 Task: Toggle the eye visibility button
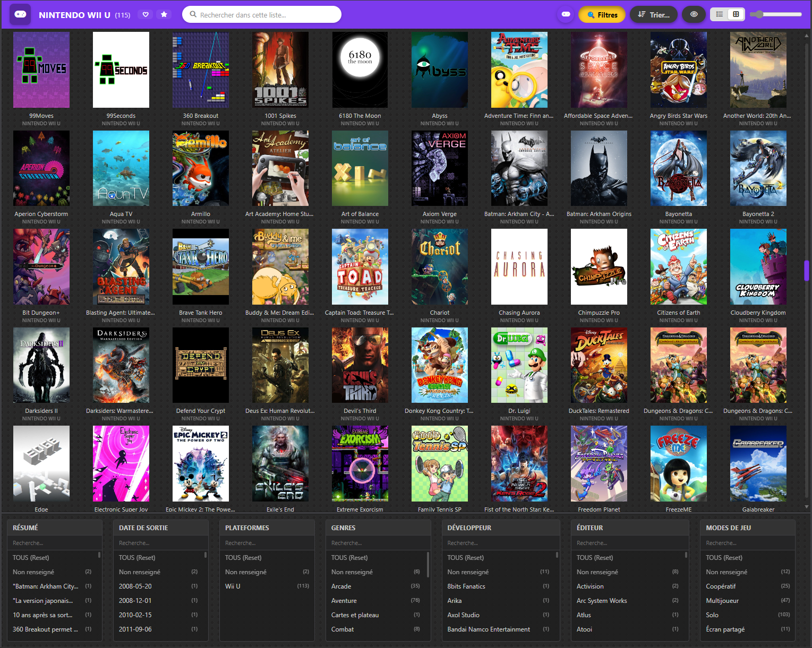click(x=694, y=14)
